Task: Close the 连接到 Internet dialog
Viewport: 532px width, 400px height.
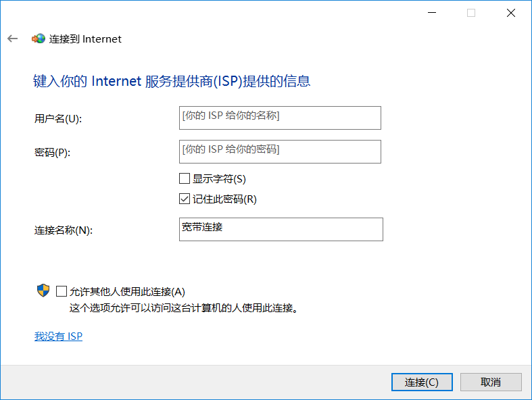Action: (510, 12)
